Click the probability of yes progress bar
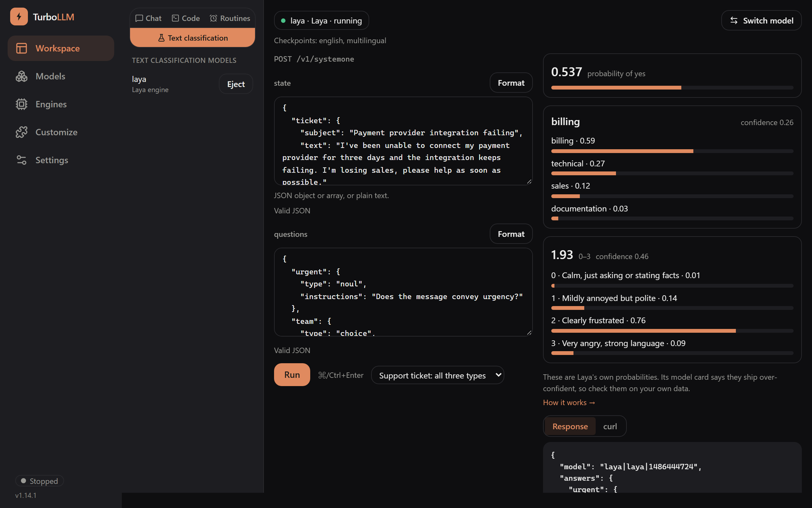The height and width of the screenshot is (508, 812). 672,88
